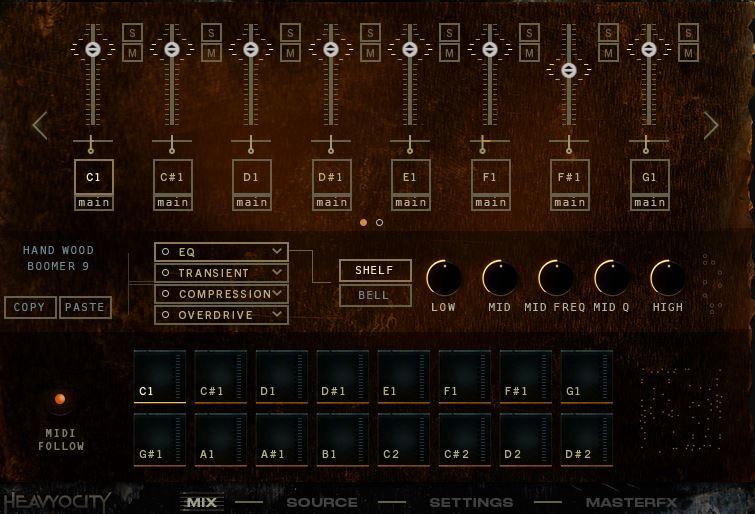Select the BELL filter type
This screenshot has width=755, height=514.
374,295
